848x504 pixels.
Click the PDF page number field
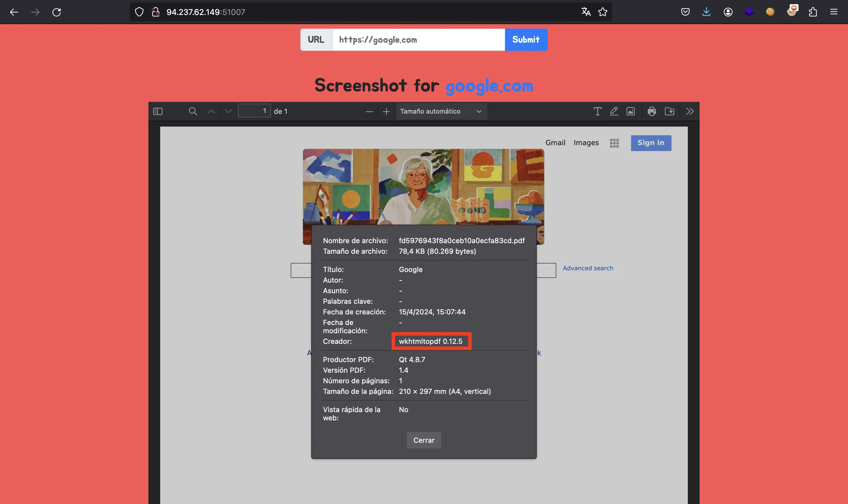click(x=254, y=111)
